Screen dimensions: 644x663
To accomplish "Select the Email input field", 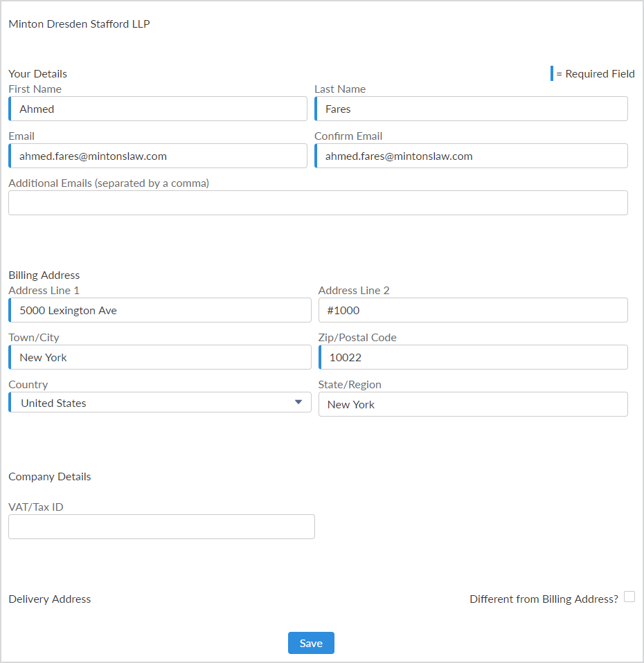I will point(158,156).
